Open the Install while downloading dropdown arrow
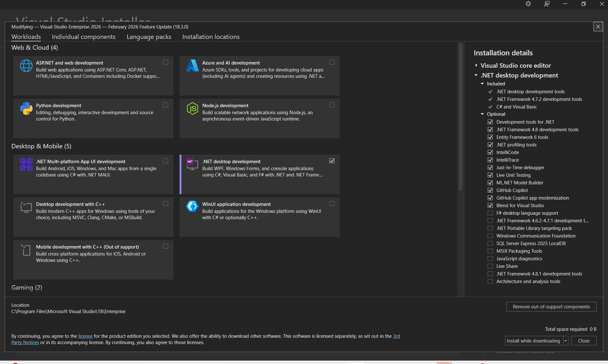Viewport: 608px width, 364px height. 566,341
